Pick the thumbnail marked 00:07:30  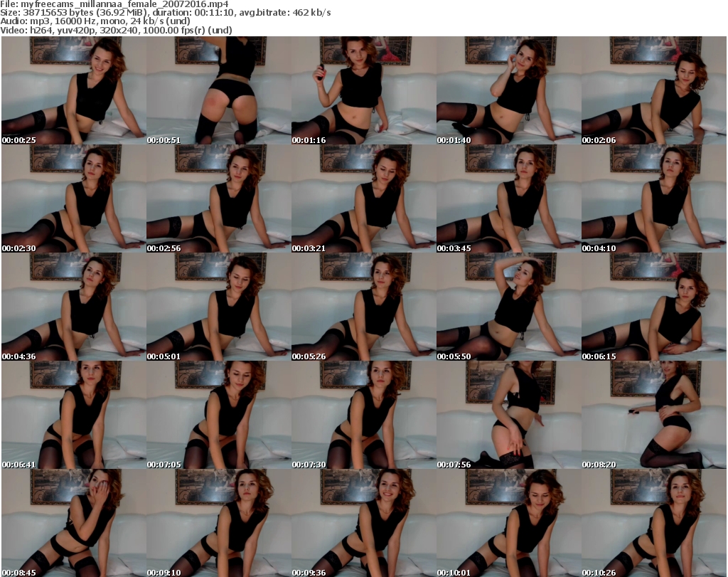[x=364, y=415]
